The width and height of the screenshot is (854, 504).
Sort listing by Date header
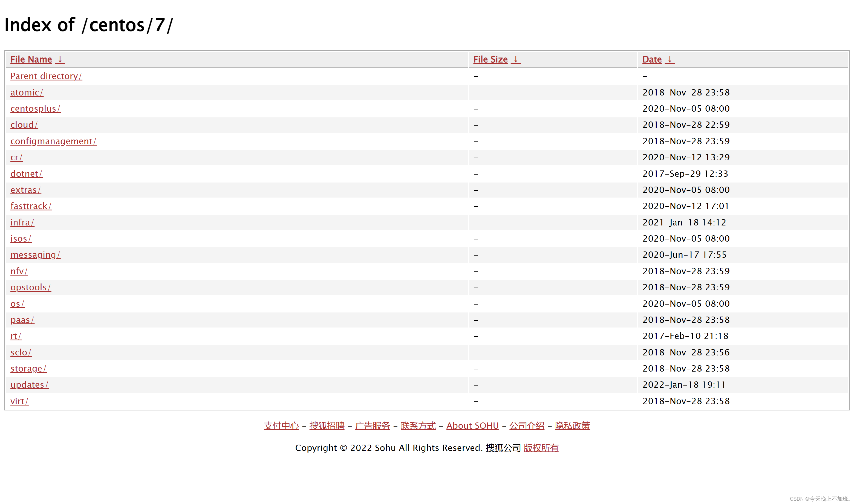(651, 59)
